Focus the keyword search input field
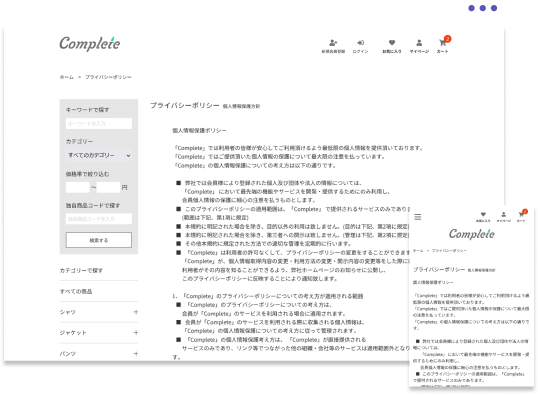 pos(99,124)
